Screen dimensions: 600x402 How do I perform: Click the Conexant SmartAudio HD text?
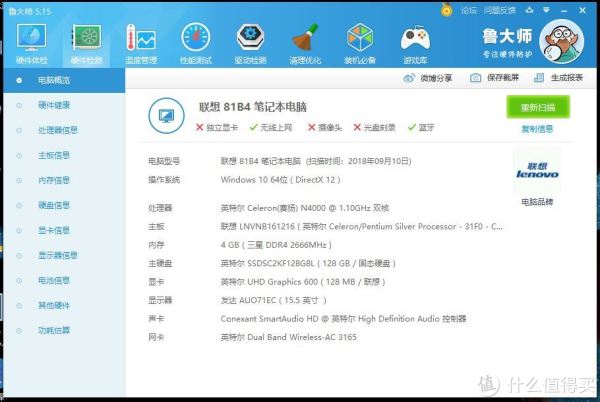(x=343, y=319)
